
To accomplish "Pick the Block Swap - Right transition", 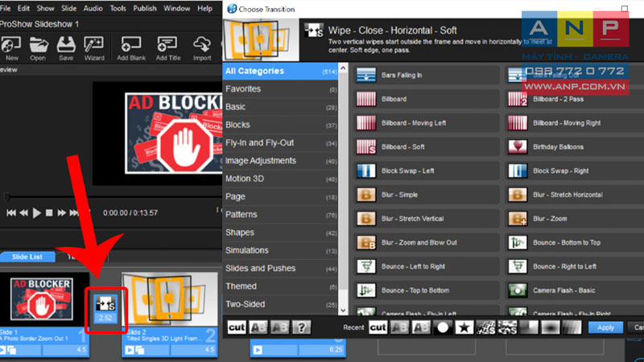I will [575, 171].
